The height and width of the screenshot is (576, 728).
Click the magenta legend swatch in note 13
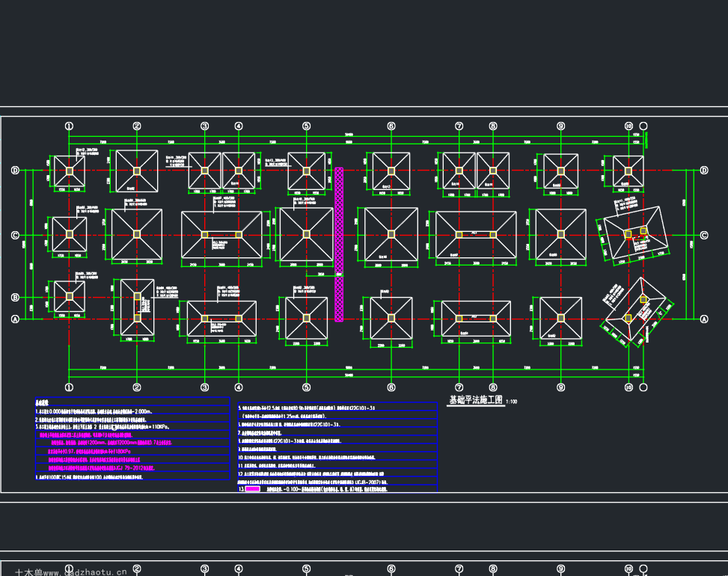click(253, 488)
